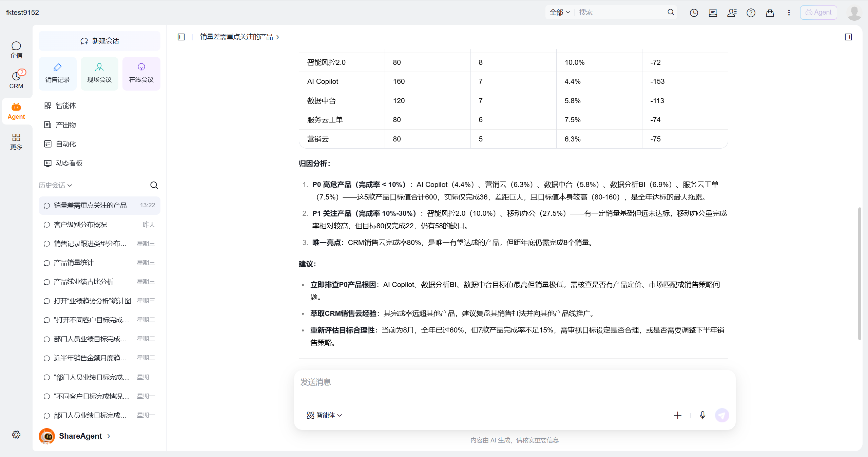This screenshot has height=457, width=868.
Task: Click the search magnifier in top bar
Action: (x=671, y=12)
